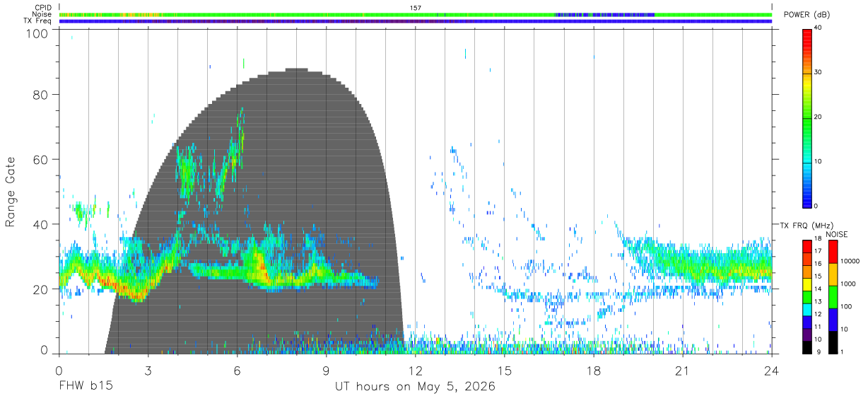Screen dimensions: 868x401
Task: Click the 40 label on the power scale
Action: click(x=818, y=28)
